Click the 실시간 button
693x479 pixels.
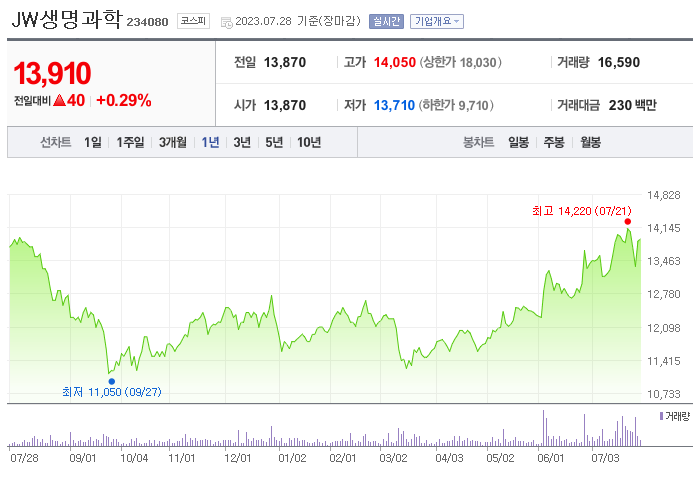[386, 21]
